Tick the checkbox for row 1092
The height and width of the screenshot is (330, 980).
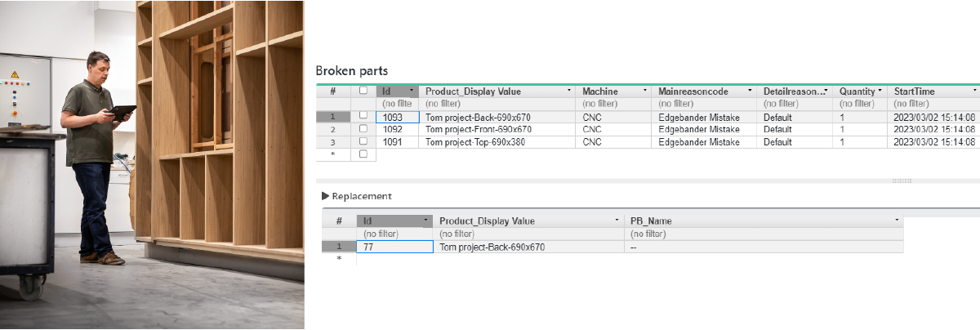pos(363,129)
